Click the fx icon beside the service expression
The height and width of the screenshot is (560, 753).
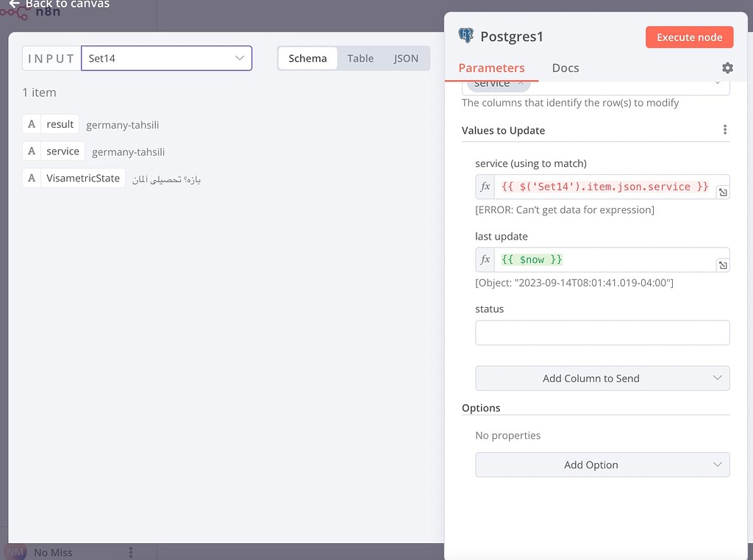point(485,186)
